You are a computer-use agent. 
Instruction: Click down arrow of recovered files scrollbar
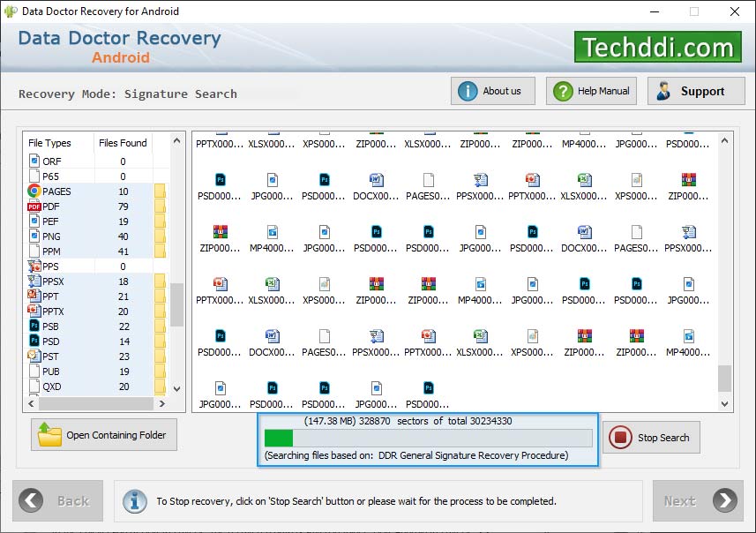tap(724, 404)
